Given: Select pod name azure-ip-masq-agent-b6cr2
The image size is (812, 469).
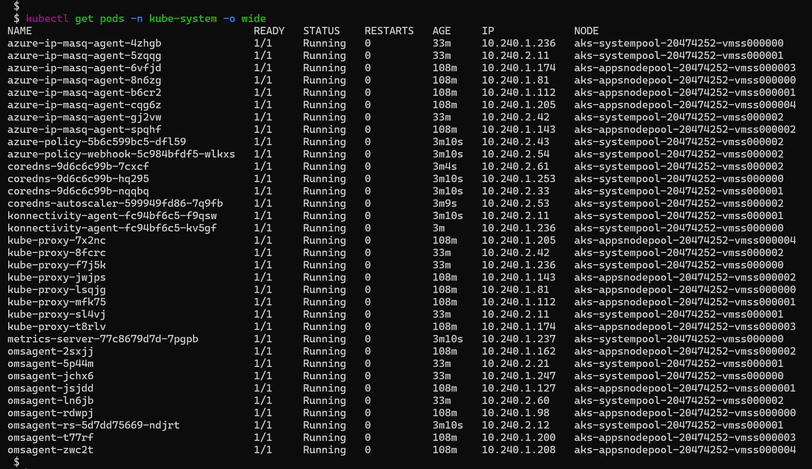Looking at the screenshot, I should tap(84, 93).
